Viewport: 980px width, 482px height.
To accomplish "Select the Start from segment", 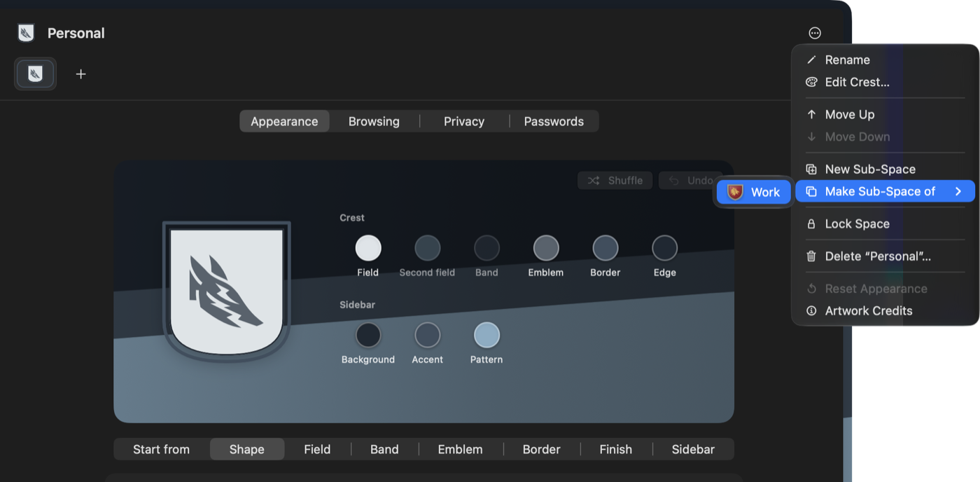I will (x=161, y=449).
